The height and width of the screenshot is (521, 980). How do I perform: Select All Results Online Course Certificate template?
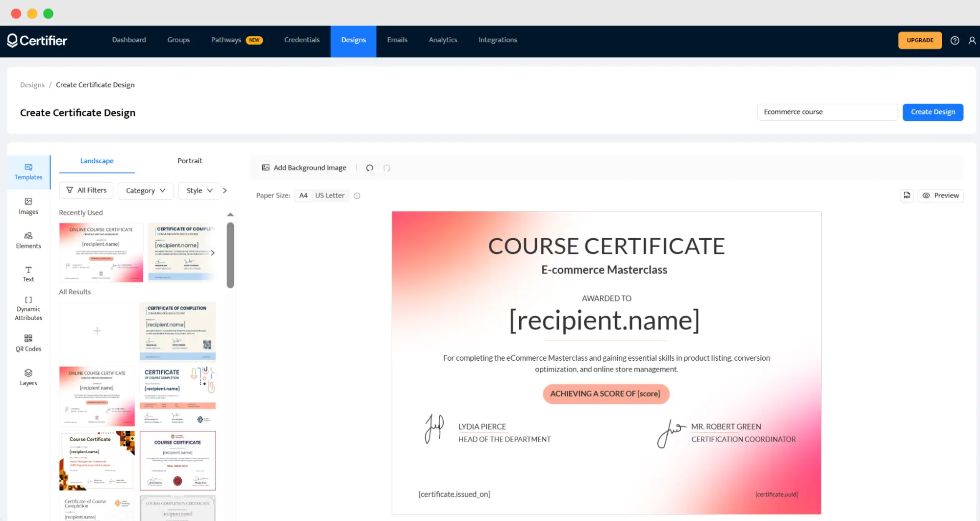(97, 396)
